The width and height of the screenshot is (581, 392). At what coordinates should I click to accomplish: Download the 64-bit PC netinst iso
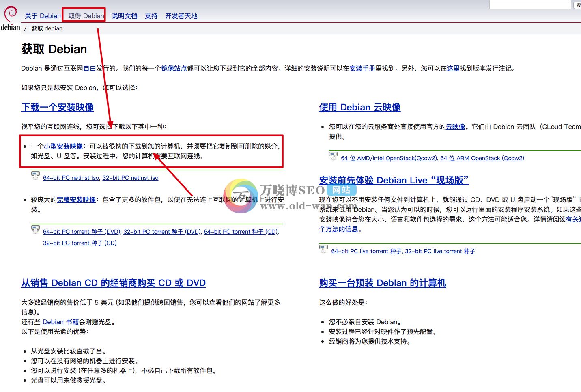(x=71, y=178)
